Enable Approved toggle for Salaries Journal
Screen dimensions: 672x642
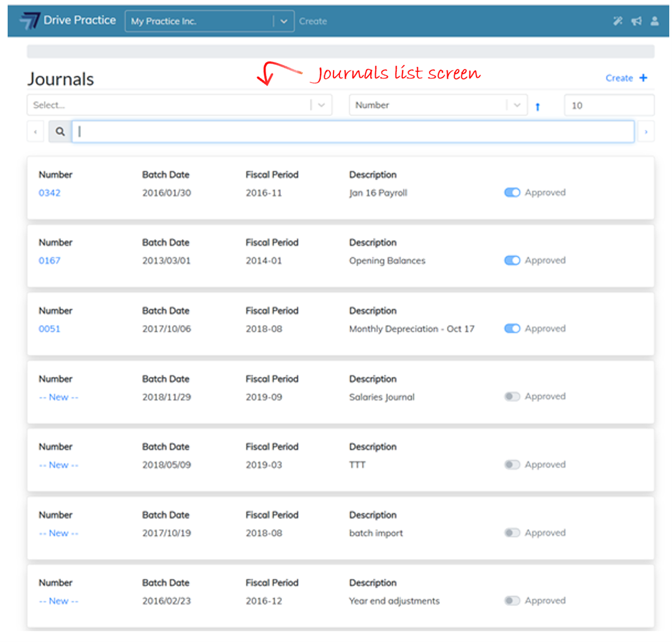[x=512, y=396]
